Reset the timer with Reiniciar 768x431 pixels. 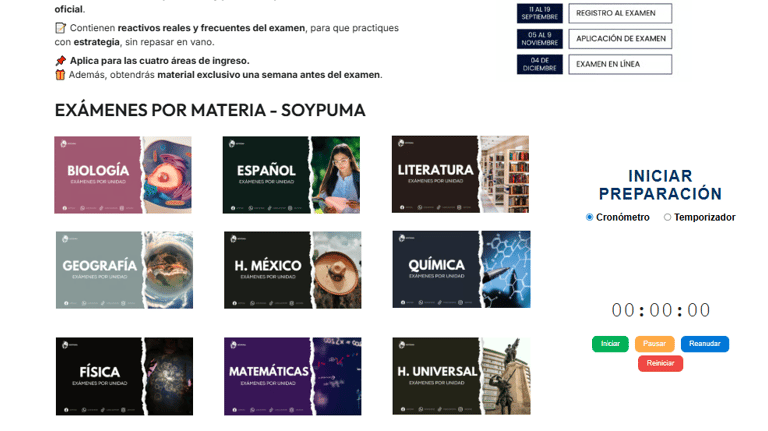click(x=660, y=363)
